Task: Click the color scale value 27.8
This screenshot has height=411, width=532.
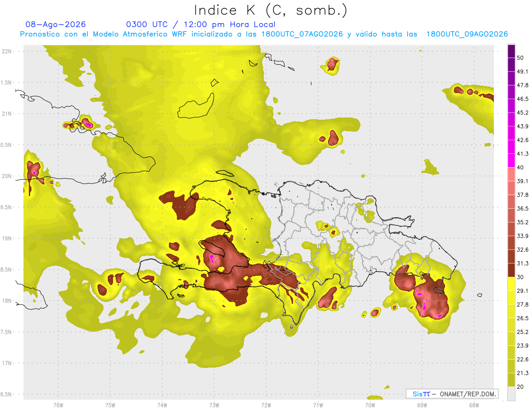Action: coord(523,305)
